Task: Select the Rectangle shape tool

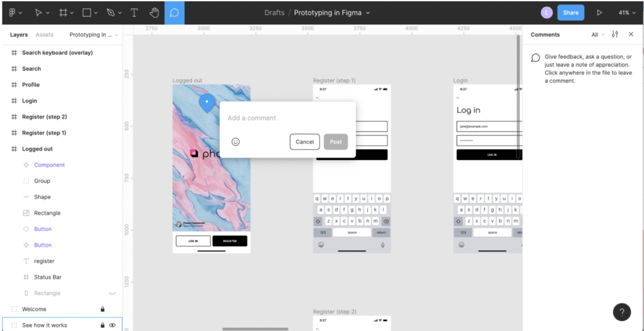Action: click(87, 13)
